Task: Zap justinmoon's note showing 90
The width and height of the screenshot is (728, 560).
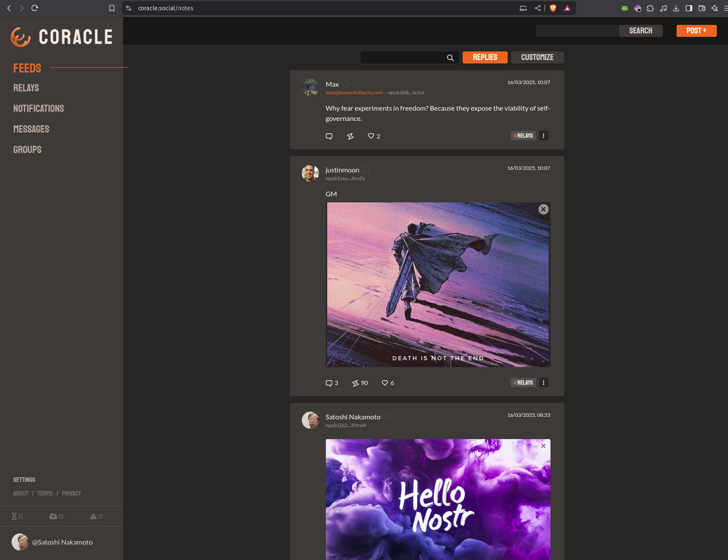Action: point(355,383)
